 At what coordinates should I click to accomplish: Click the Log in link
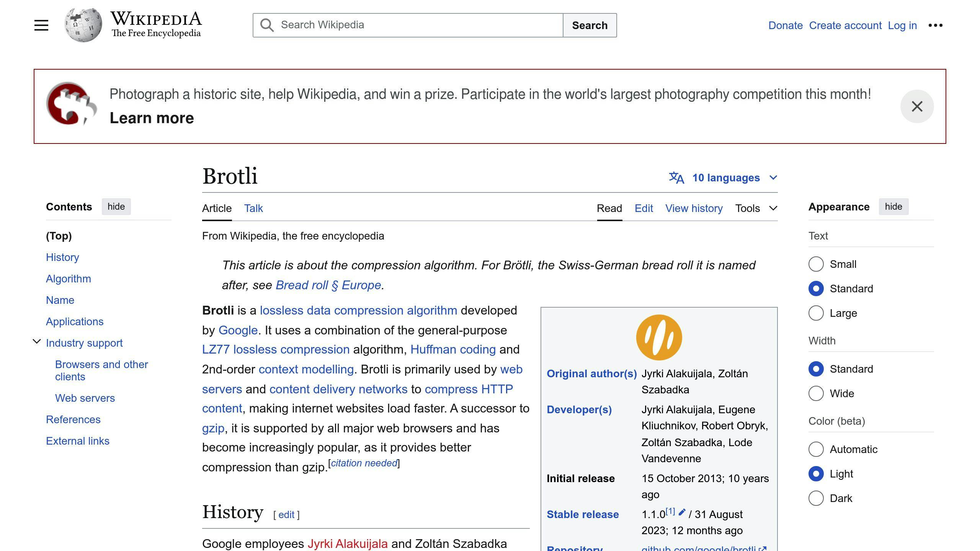pos(902,25)
